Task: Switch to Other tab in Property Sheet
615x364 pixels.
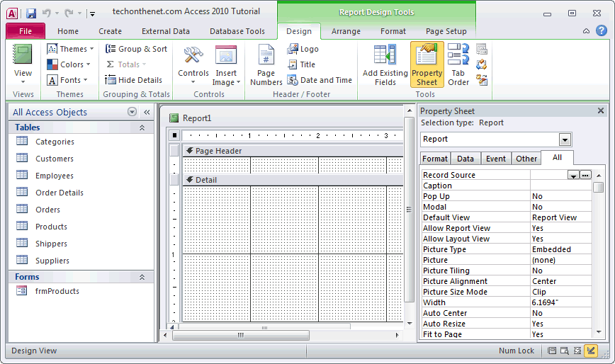Action: [x=526, y=159]
